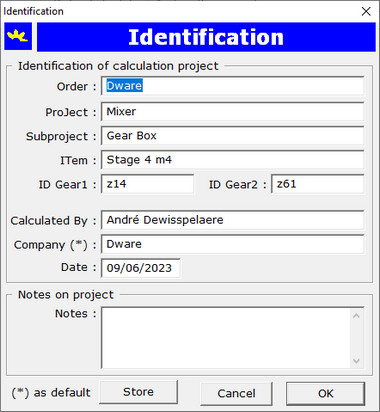Image resolution: width=380 pixels, height=412 pixels.
Task: Edit the ID Gear1 field z14
Action: click(147, 184)
